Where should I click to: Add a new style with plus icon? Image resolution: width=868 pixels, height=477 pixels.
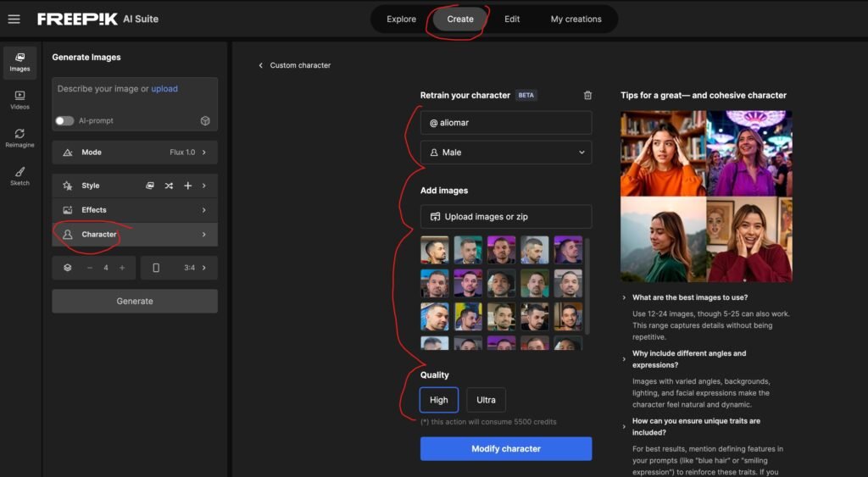187,186
